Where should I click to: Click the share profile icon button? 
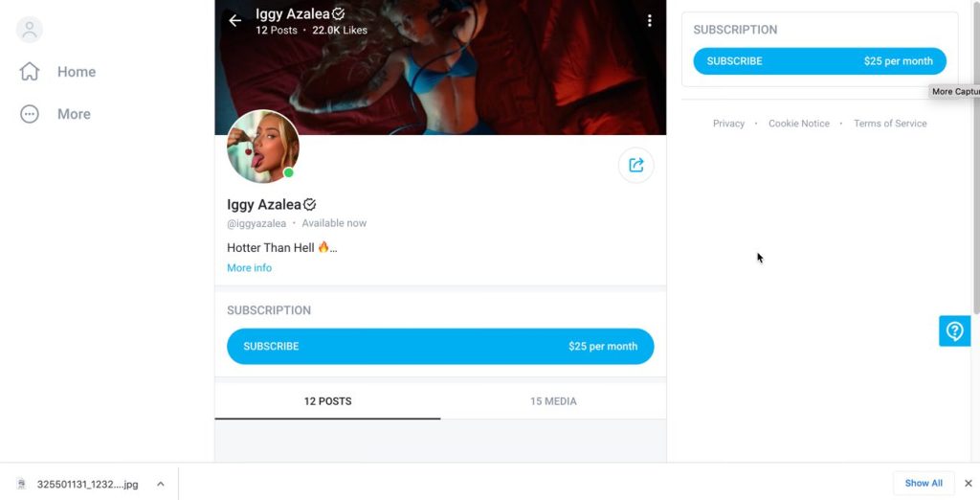(636, 165)
